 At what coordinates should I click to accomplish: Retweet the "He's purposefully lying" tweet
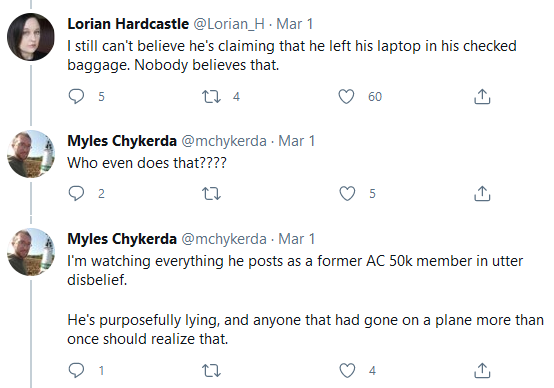click(x=211, y=371)
